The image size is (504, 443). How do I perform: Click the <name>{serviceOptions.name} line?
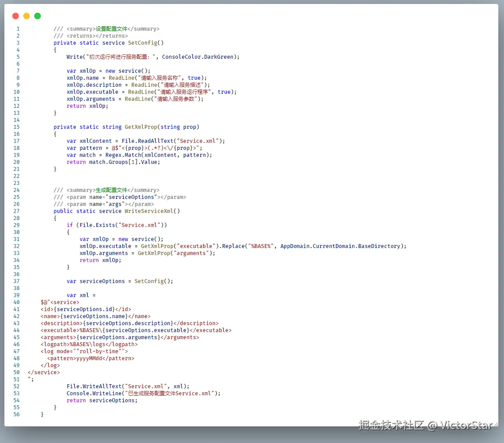tap(96, 316)
